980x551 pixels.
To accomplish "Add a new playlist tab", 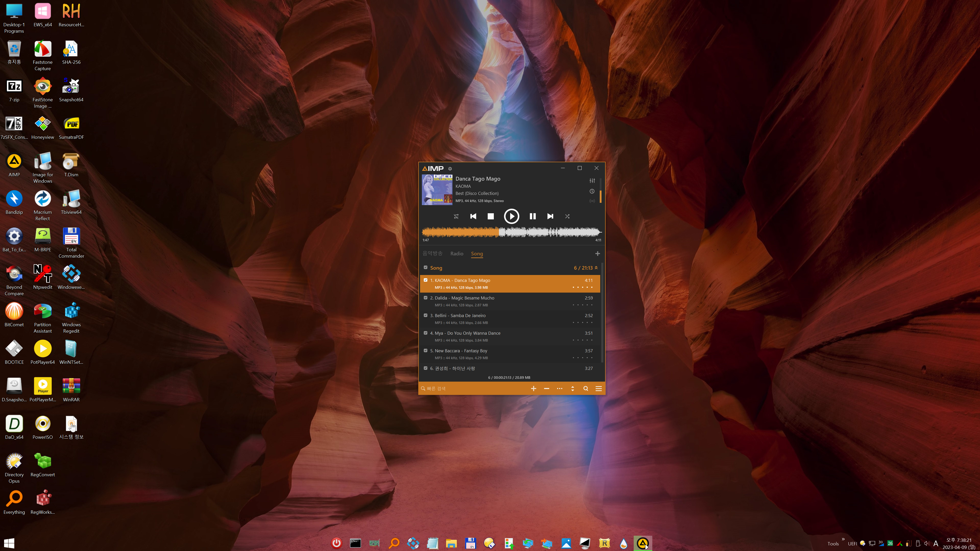I will [597, 254].
